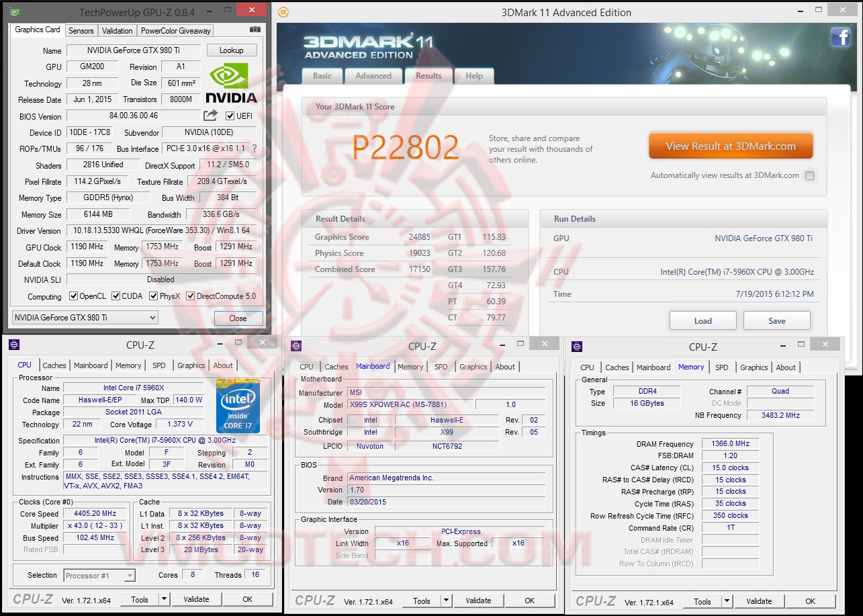Click the Facebook icon in 3DMark 11
The height and width of the screenshot is (616, 863).
pyautogui.click(x=841, y=38)
